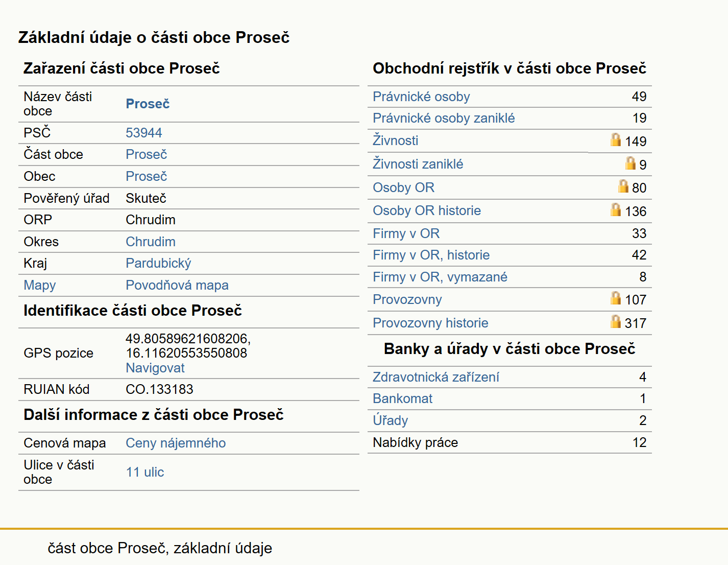Open the Povodňová mapa link
728x565 pixels.
pyautogui.click(x=177, y=285)
